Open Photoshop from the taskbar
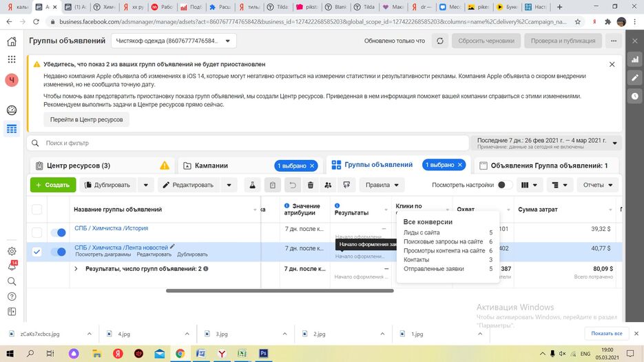This screenshot has width=644, height=362. 263,353
